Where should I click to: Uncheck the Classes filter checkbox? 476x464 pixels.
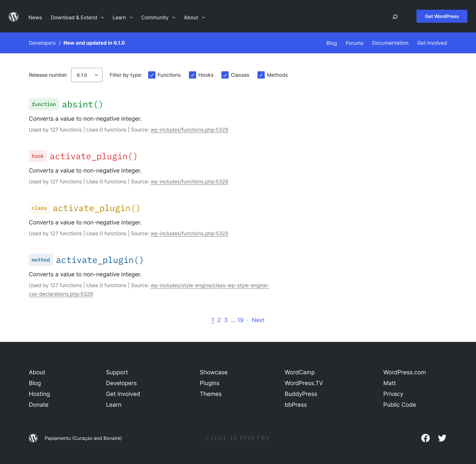pos(225,75)
